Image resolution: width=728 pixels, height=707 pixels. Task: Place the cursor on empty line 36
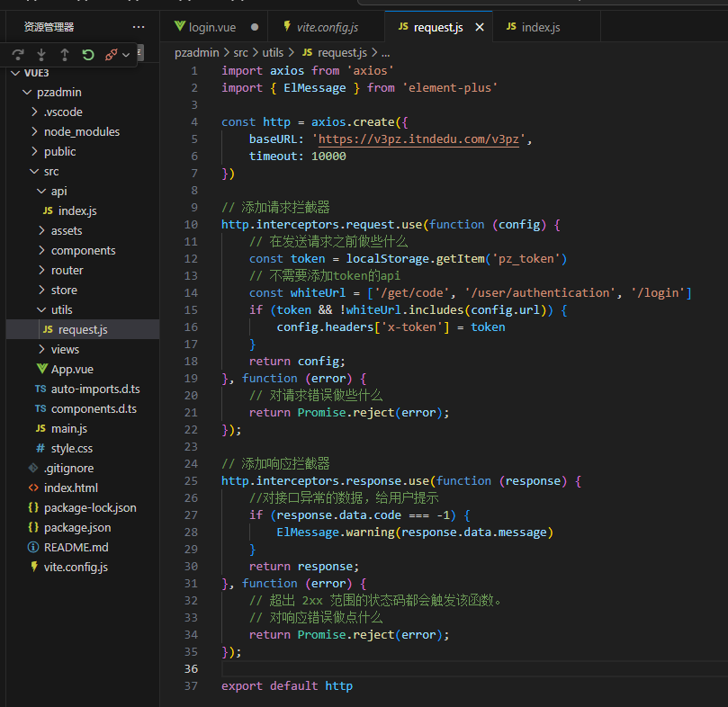[x=360, y=668]
